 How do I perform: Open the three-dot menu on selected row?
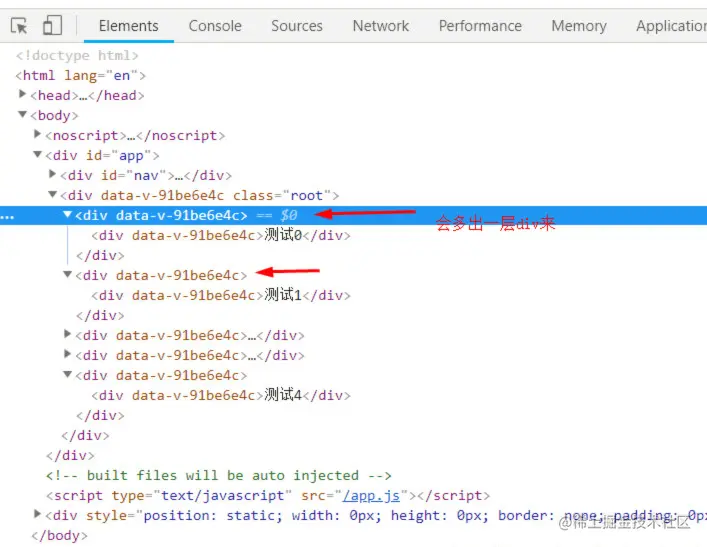(x=7, y=217)
